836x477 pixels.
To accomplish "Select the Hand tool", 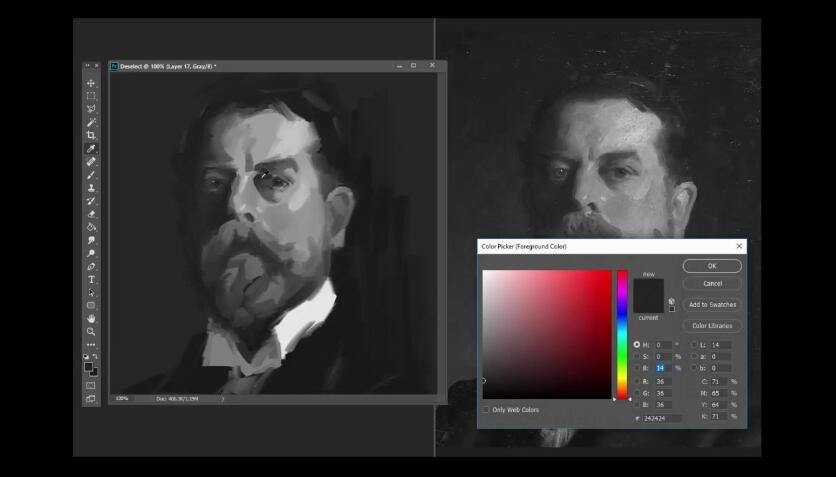I will pos(91,318).
